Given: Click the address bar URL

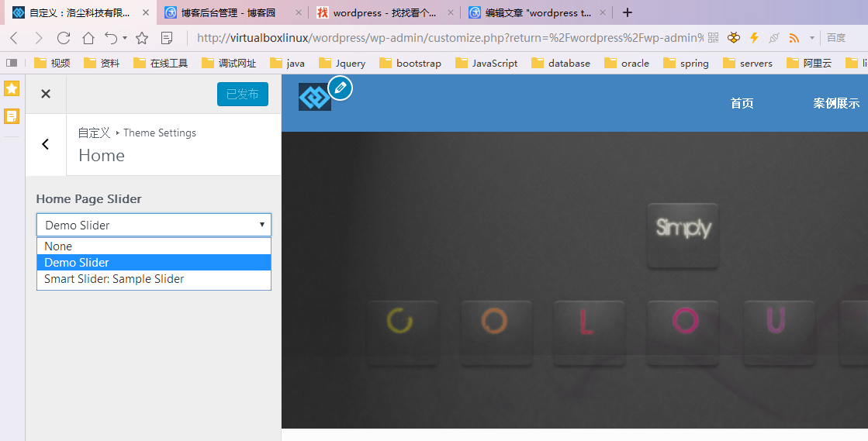Looking at the screenshot, I should [x=450, y=38].
